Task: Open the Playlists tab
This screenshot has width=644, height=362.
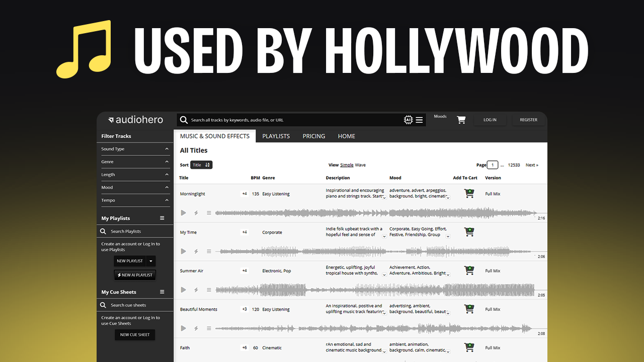Action: [x=276, y=136]
